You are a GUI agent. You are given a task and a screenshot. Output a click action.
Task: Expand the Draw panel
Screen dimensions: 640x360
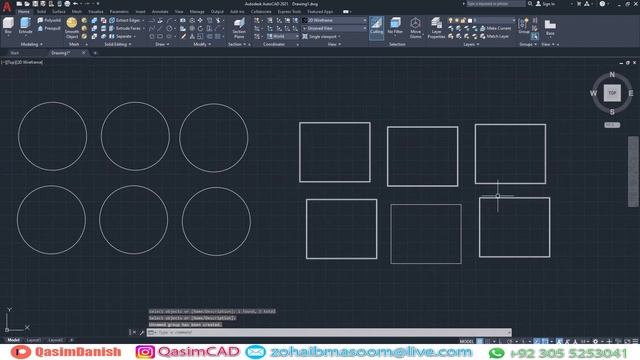162,44
